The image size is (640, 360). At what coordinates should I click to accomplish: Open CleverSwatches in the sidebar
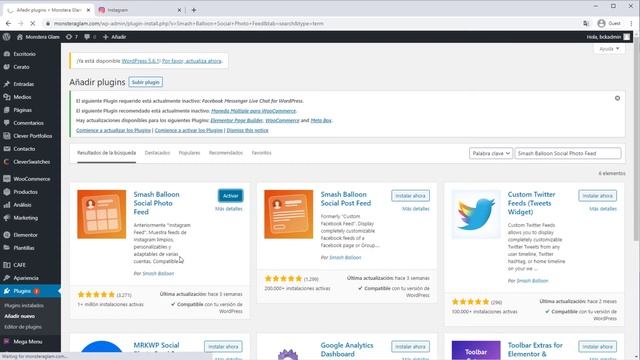click(30, 162)
